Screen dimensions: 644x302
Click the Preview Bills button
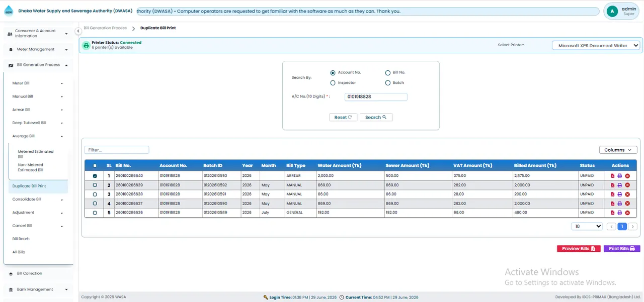579,249
